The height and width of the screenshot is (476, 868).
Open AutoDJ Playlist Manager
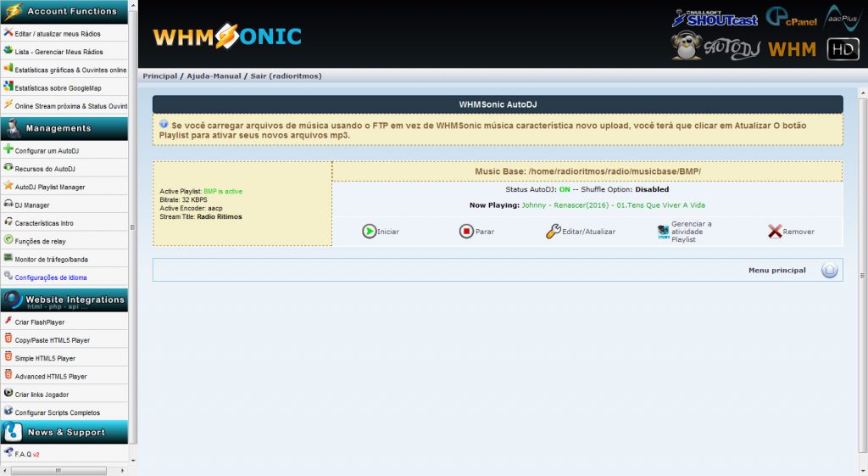pos(50,188)
